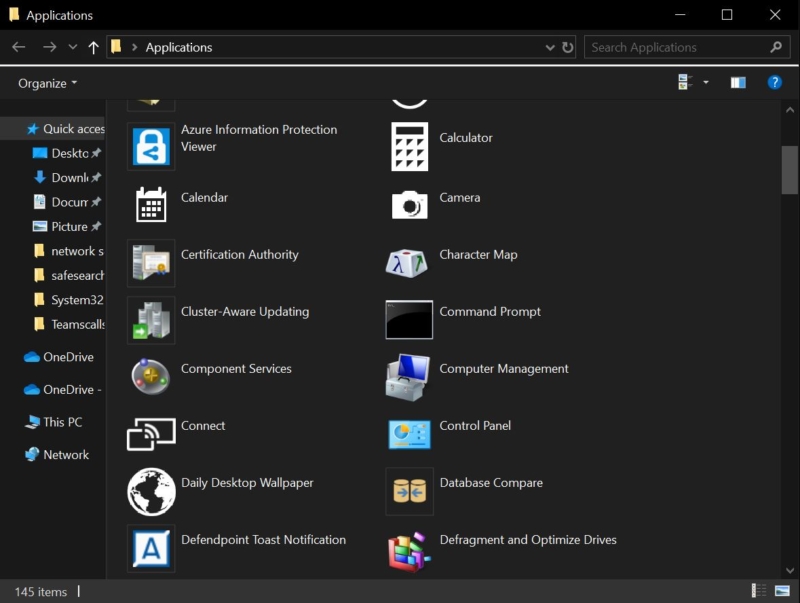Click the folder icon in address bar

click(x=116, y=46)
